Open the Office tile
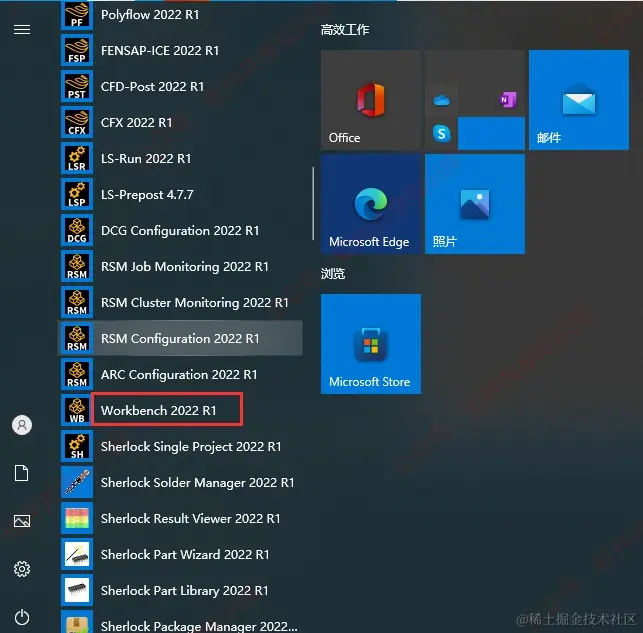The image size is (643, 633). (371, 100)
